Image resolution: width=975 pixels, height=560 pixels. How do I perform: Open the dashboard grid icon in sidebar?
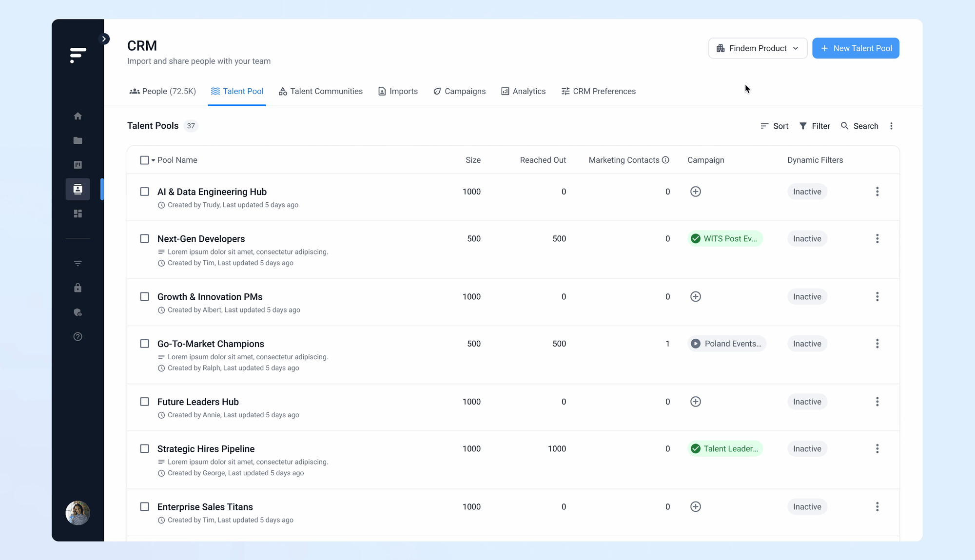point(78,213)
